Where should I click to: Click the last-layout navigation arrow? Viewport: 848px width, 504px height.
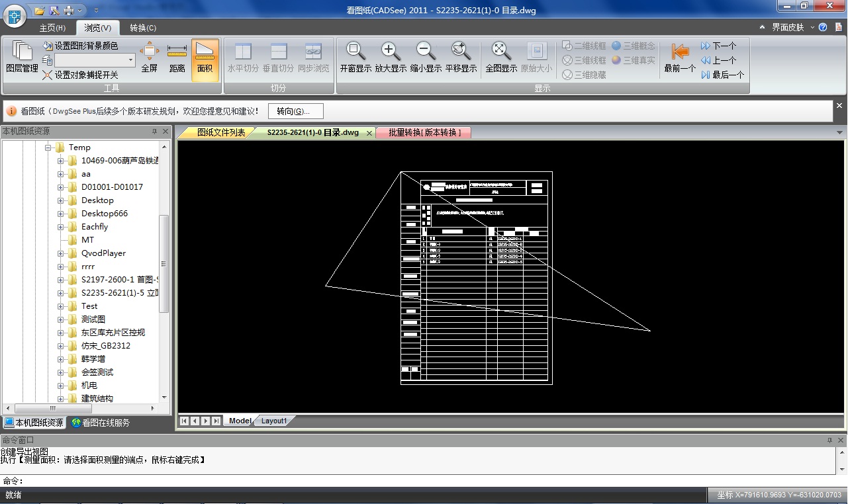216,421
